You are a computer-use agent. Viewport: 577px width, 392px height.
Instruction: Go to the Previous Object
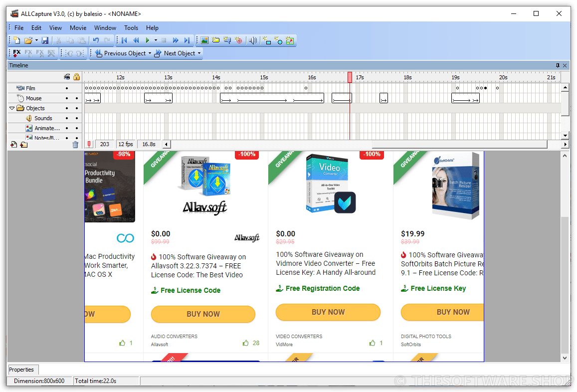point(120,53)
